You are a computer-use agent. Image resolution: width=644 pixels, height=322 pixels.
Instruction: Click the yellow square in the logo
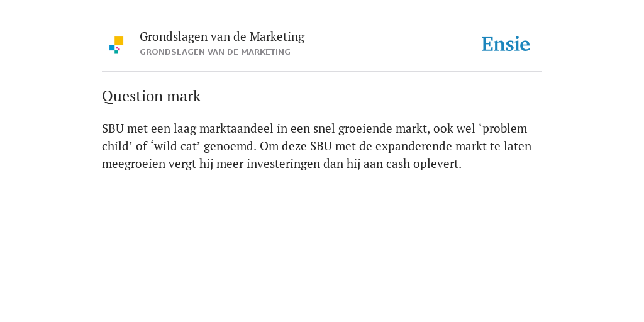tap(119, 41)
